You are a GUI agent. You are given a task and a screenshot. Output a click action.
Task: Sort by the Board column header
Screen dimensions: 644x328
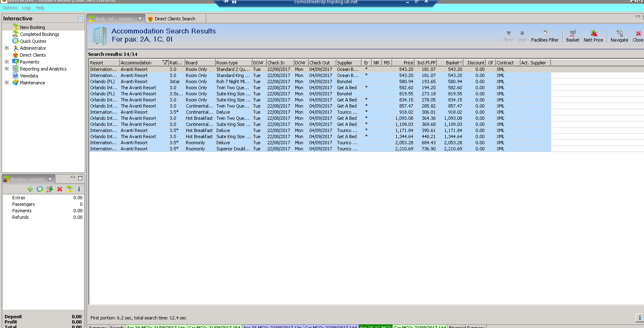tap(200, 63)
